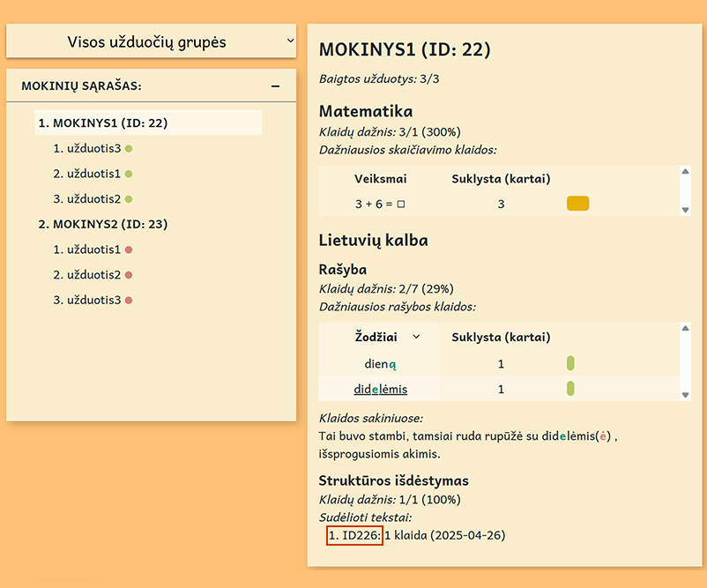Click the yellow error bar for 3 + 6
This screenshot has width=707, height=588.
tap(577, 204)
